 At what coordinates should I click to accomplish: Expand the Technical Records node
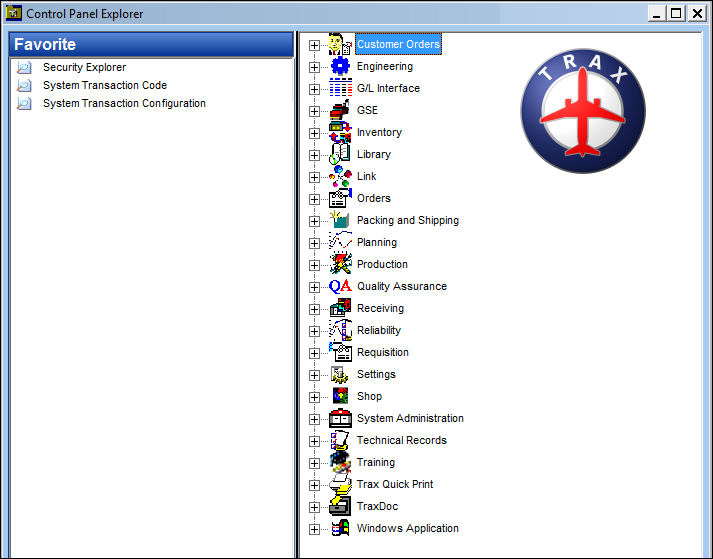tap(314, 441)
